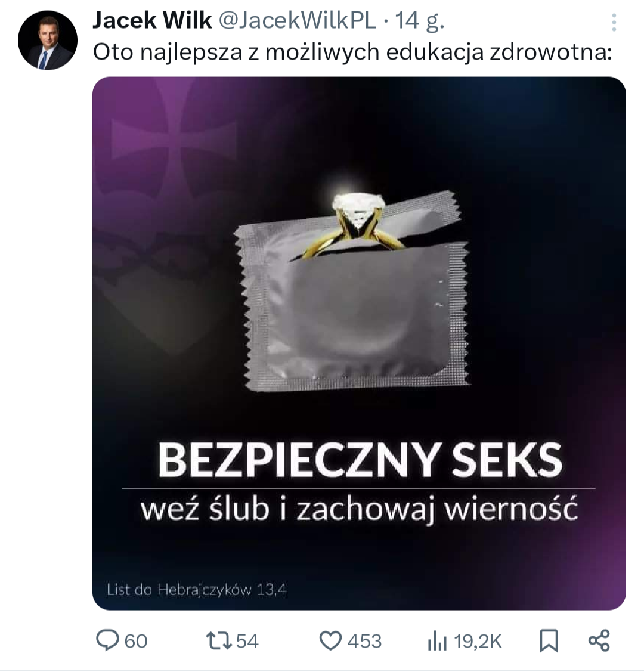The height and width of the screenshot is (672, 644).
Task: View analytics bar chart icon
Action: 436,641
